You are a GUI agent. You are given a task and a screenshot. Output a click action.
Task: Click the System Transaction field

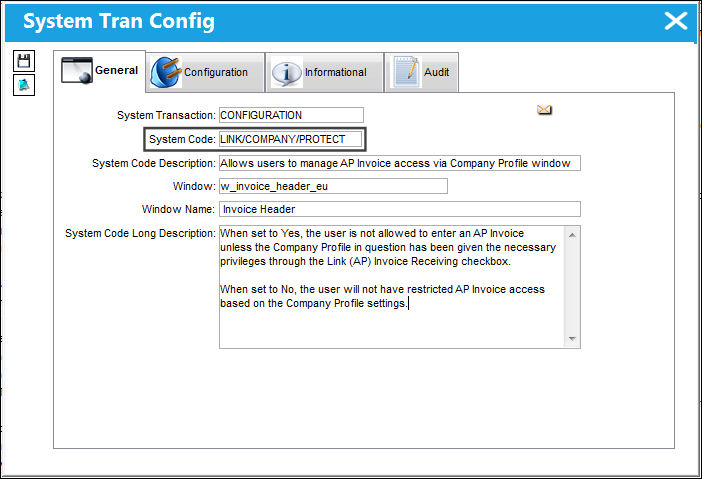[x=291, y=115]
